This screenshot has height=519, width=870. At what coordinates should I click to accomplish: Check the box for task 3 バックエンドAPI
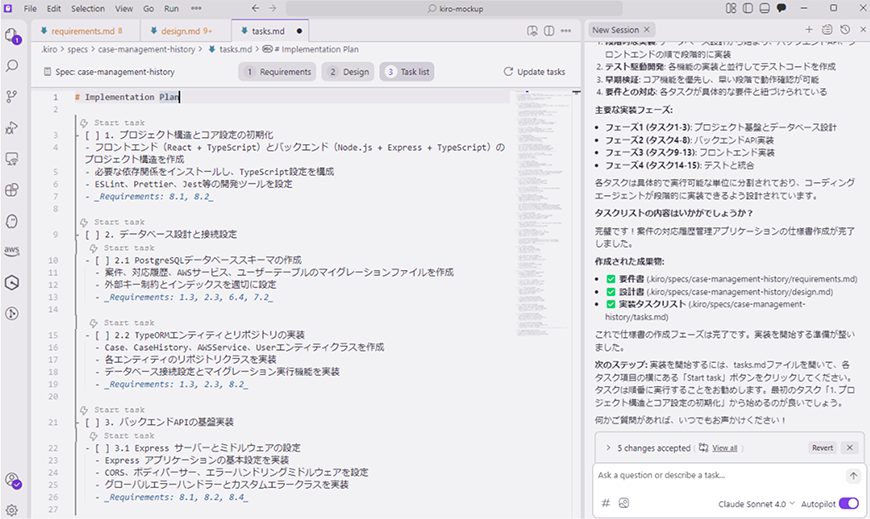pyautogui.click(x=92, y=422)
